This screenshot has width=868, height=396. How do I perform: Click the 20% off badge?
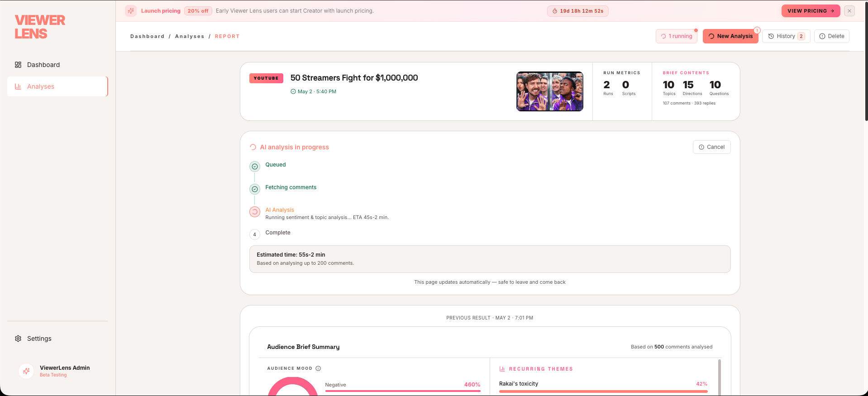click(x=198, y=11)
